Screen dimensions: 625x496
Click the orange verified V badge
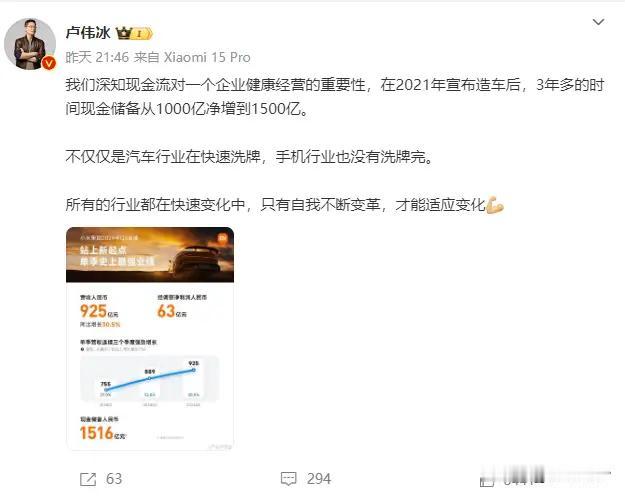coord(49,63)
